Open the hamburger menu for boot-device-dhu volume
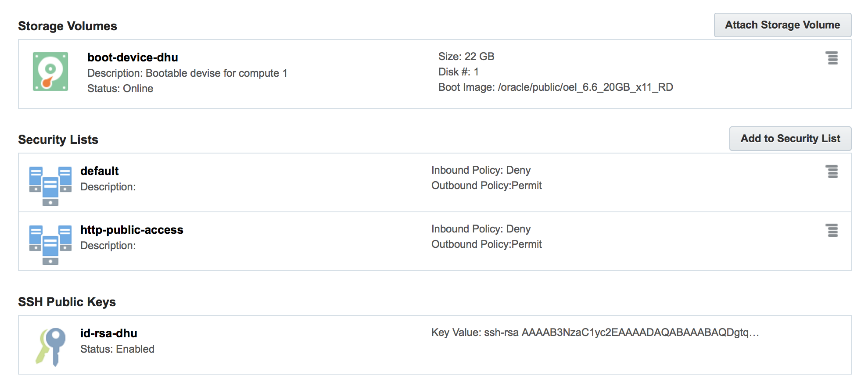This screenshot has height=386, width=868. [x=832, y=58]
